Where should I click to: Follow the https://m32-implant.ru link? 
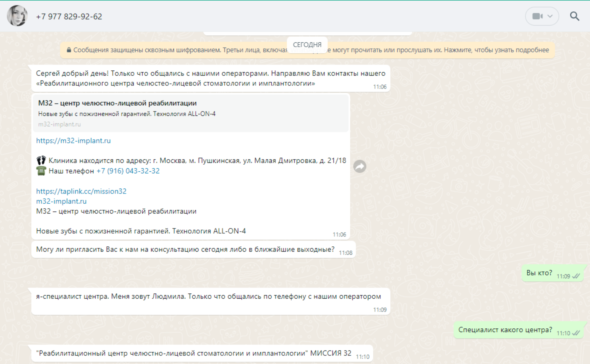(73, 141)
